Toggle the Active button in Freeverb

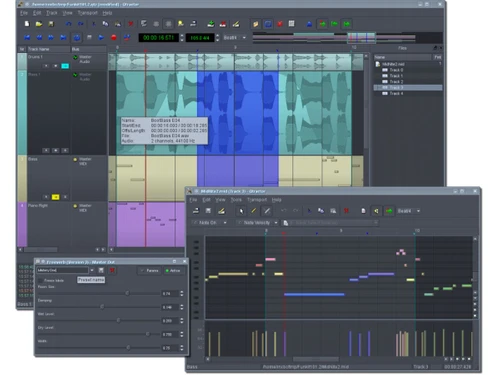(173, 270)
